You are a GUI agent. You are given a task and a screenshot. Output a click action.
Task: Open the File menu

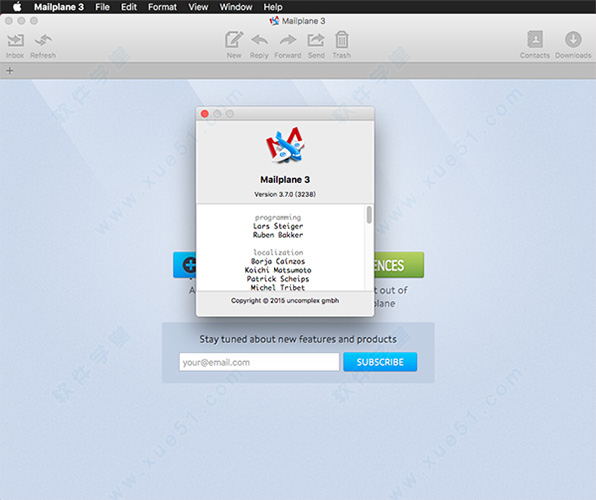[102, 7]
